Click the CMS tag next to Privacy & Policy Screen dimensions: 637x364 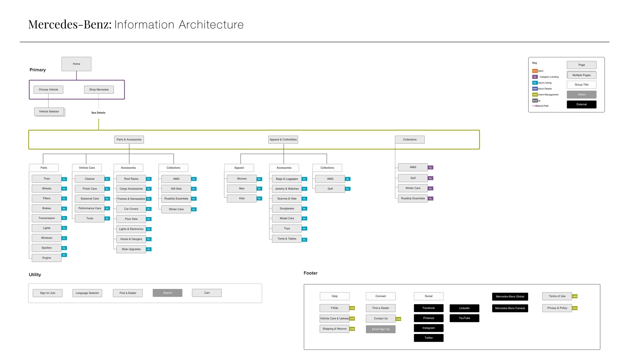575,308
